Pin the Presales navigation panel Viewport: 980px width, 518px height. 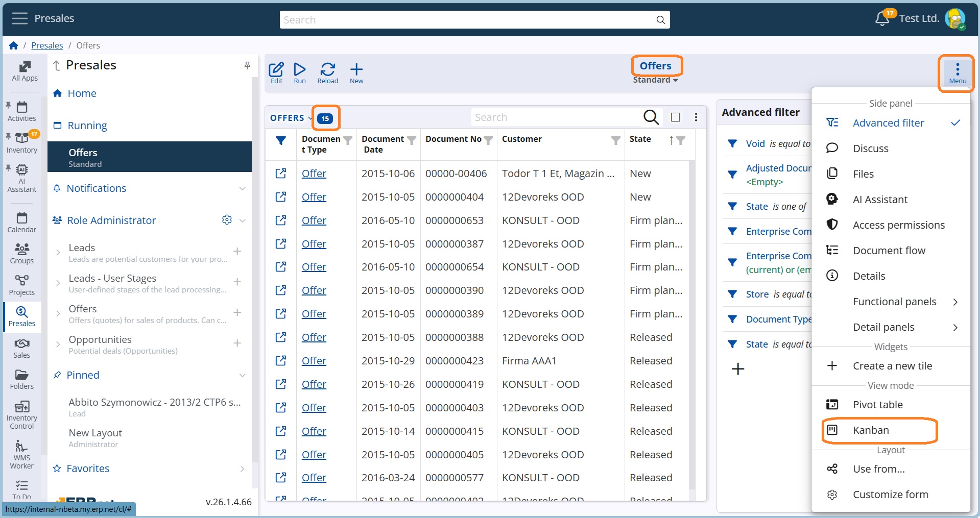(x=247, y=65)
